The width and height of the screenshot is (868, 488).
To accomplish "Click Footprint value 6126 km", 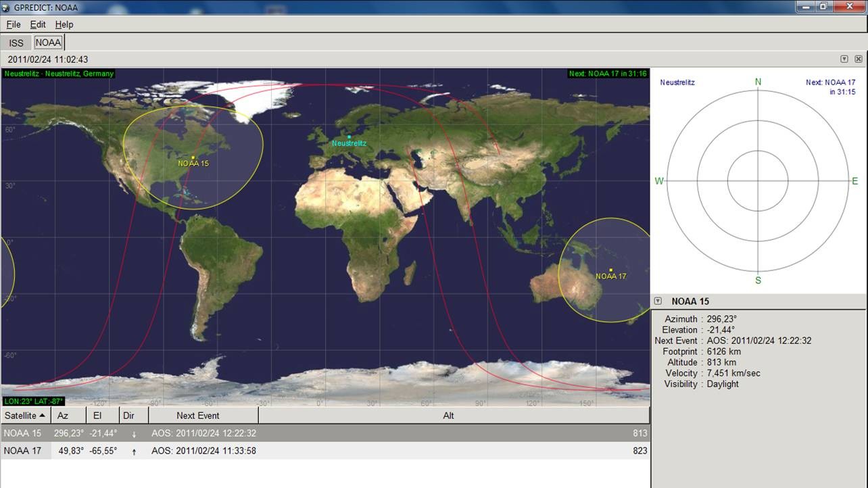I will point(724,351).
